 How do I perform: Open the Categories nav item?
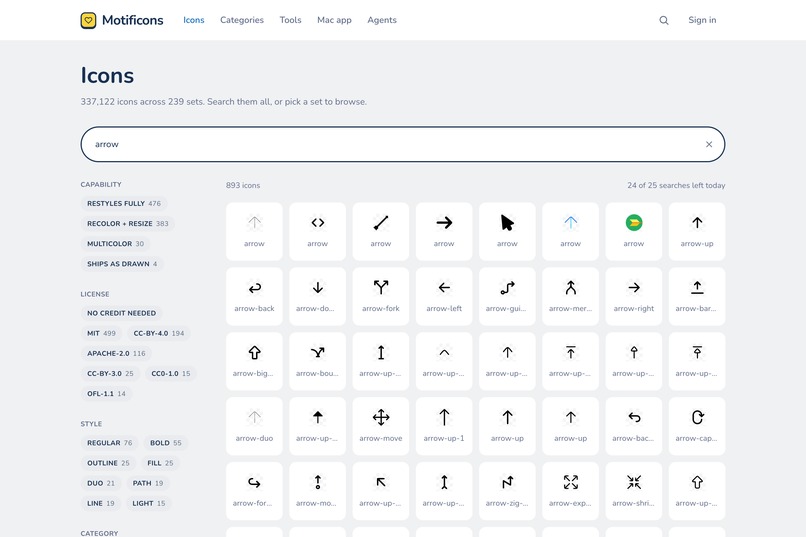[x=242, y=20]
